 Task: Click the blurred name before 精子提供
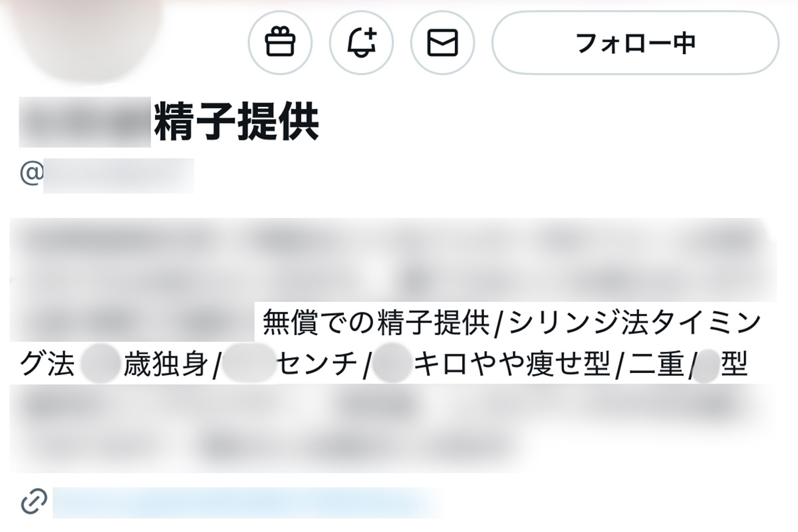point(86,122)
